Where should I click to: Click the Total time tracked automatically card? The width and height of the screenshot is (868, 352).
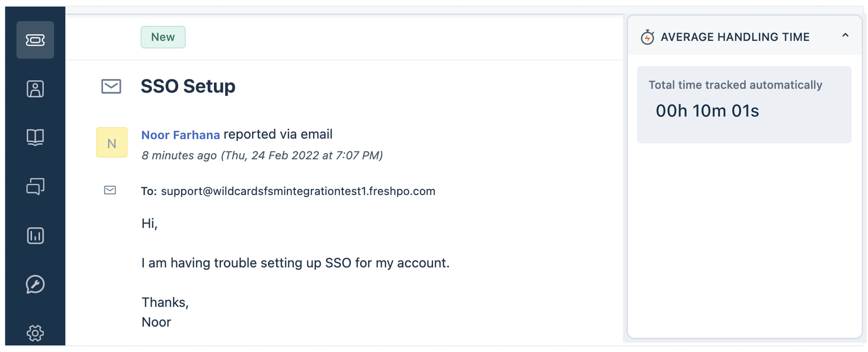[x=744, y=105]
